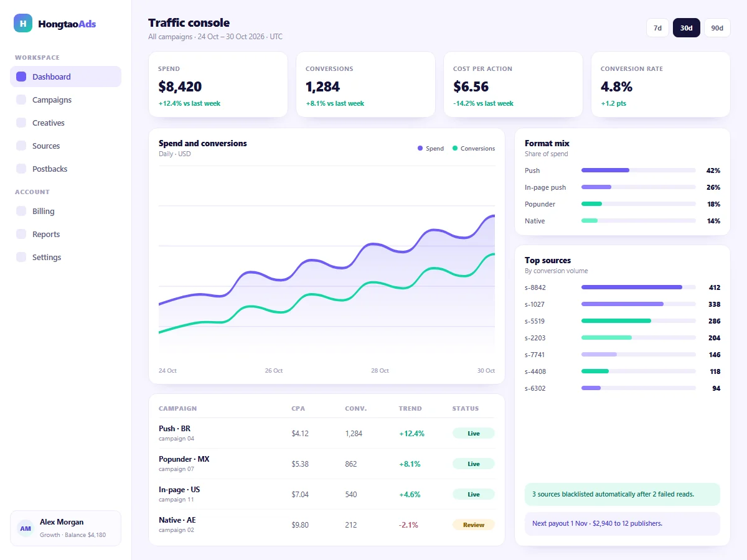The height and width of the screenshot is (560, 747).
Task: Click the Postbacks sidebar icon
Action: 21,169
